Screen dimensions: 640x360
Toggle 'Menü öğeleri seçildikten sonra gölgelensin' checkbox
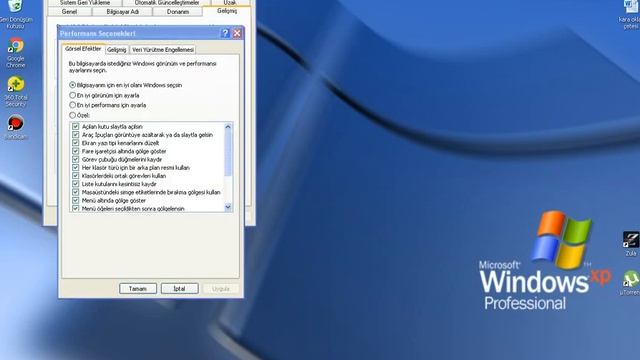tap(76, 208)
